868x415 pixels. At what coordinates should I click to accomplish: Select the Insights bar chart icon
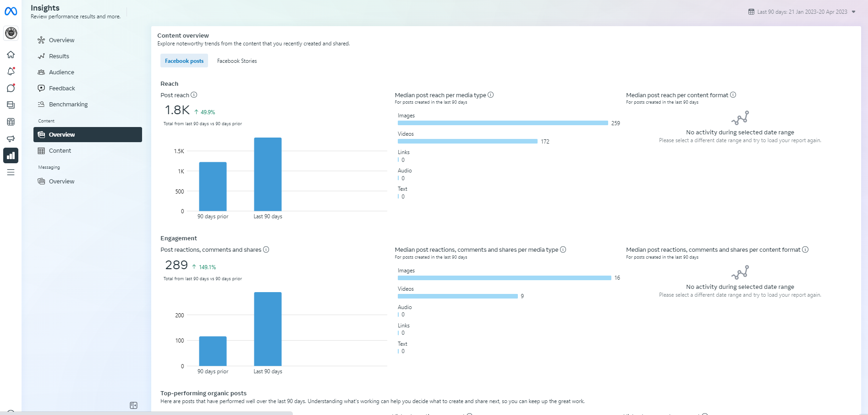click(x=11, y=155)
